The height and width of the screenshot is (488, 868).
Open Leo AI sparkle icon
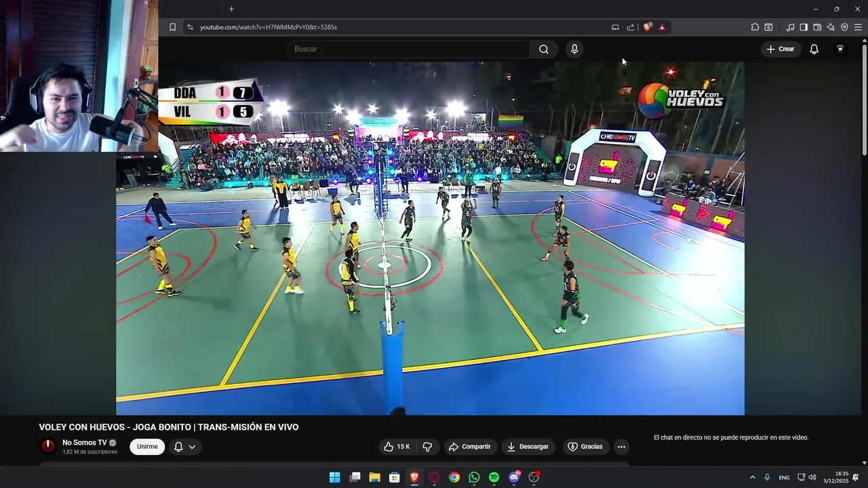coord(831,27)
